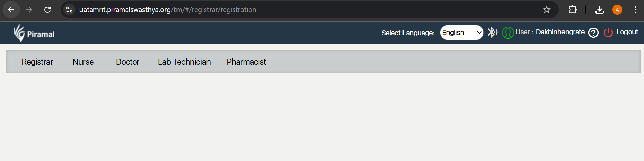Click the red Logout power icon

(608, 33)
